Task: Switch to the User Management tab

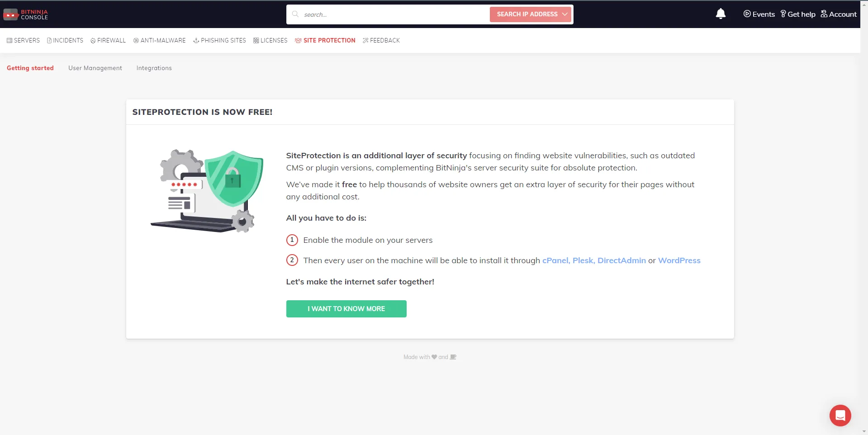Action: click(95, 68)
